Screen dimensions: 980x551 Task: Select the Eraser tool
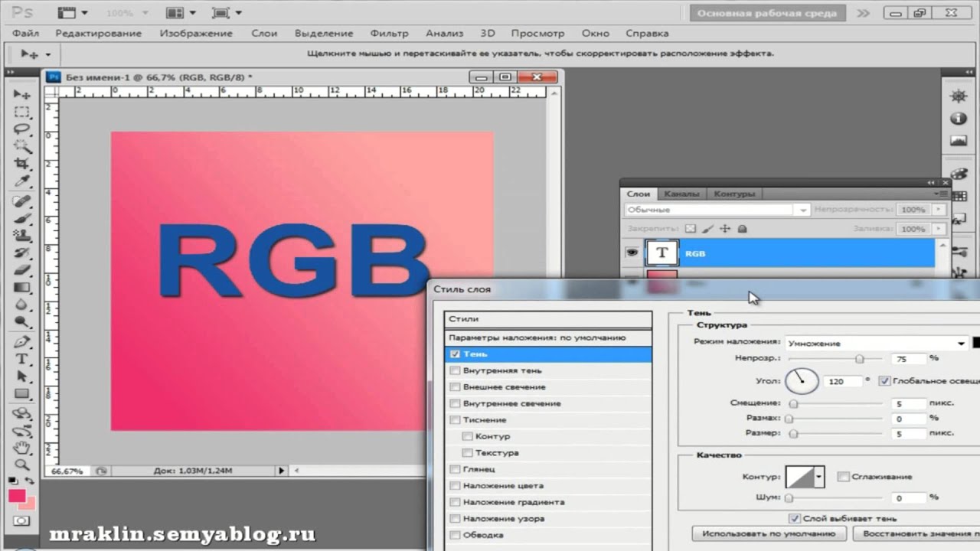(x=22, y=270)
